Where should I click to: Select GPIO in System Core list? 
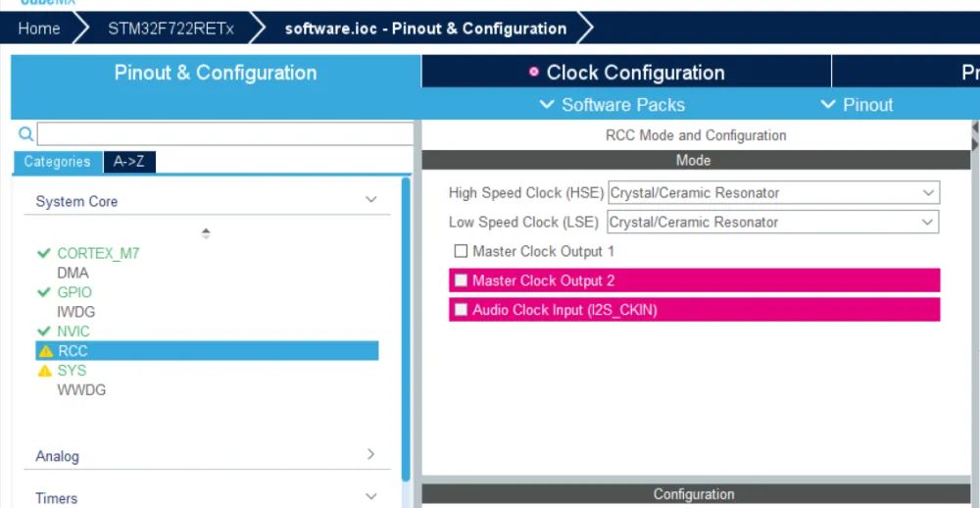(x=74, y=292)
